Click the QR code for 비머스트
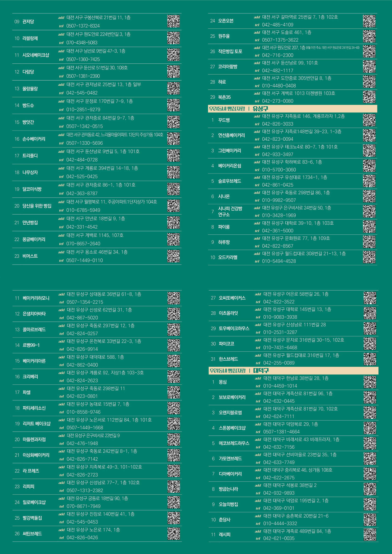The width and height of the screenshot is (392, 554). tap(173, 256)
